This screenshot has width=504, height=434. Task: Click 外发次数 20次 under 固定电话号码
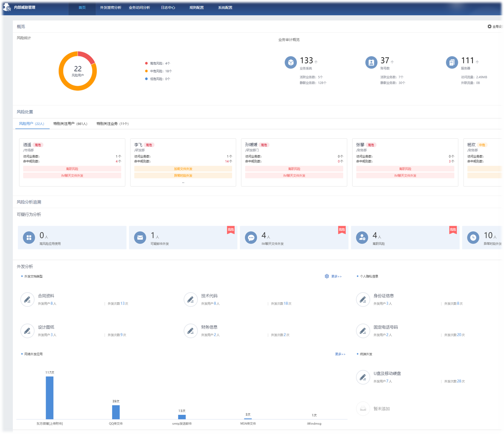click(x=455, y=335)
